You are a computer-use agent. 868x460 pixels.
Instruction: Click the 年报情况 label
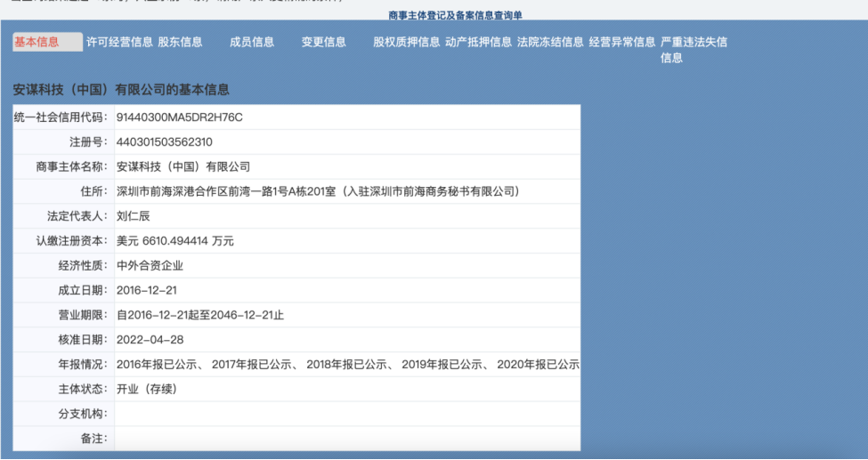click(x=83, y=365)
